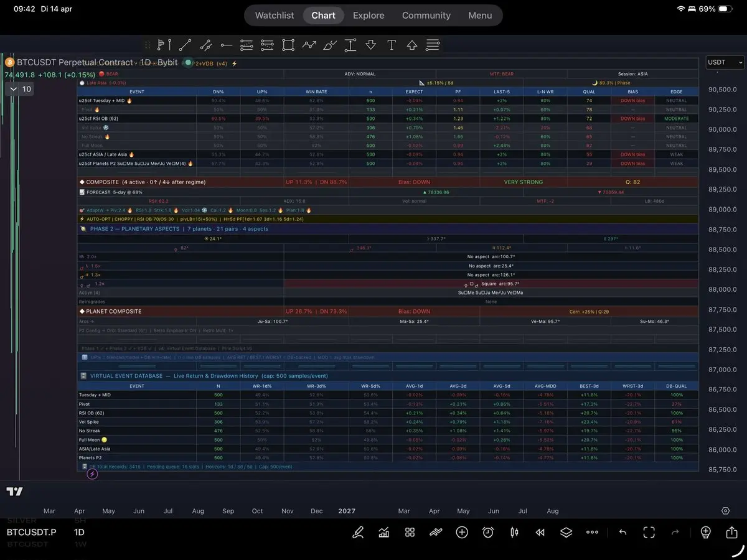
Task: Pick the brush drawing tool
Action: (330, 45)
